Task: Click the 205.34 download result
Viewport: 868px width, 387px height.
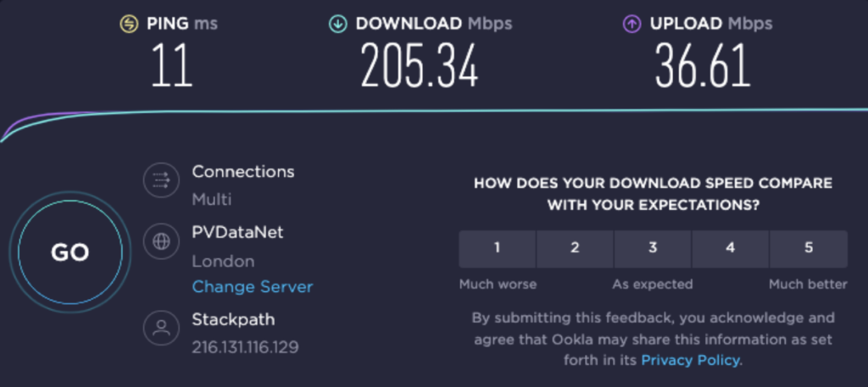Action: [x=419, y=66]
